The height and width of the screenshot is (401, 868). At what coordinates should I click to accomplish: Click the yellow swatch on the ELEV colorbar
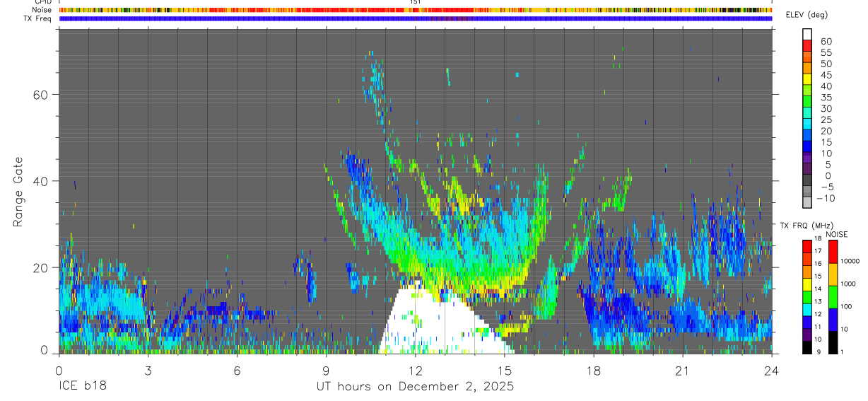[x=807, y=79]
